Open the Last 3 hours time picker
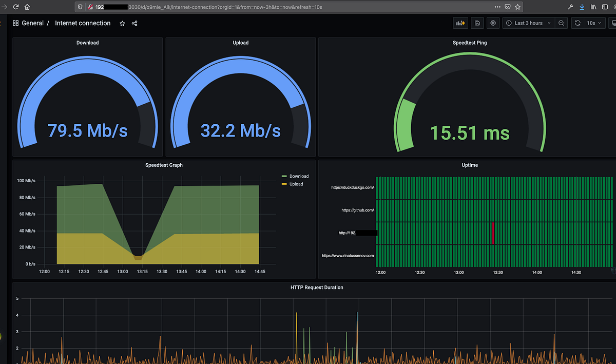 (x=528, y=23)
